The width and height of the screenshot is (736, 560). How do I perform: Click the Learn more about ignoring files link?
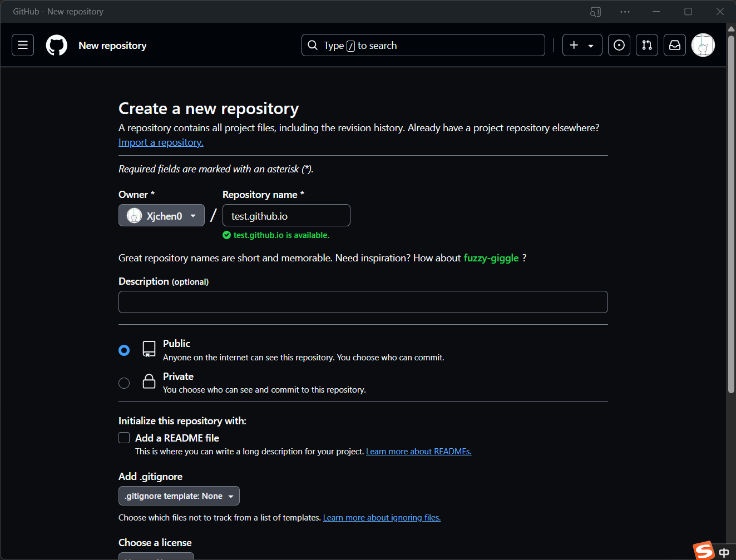382,518
